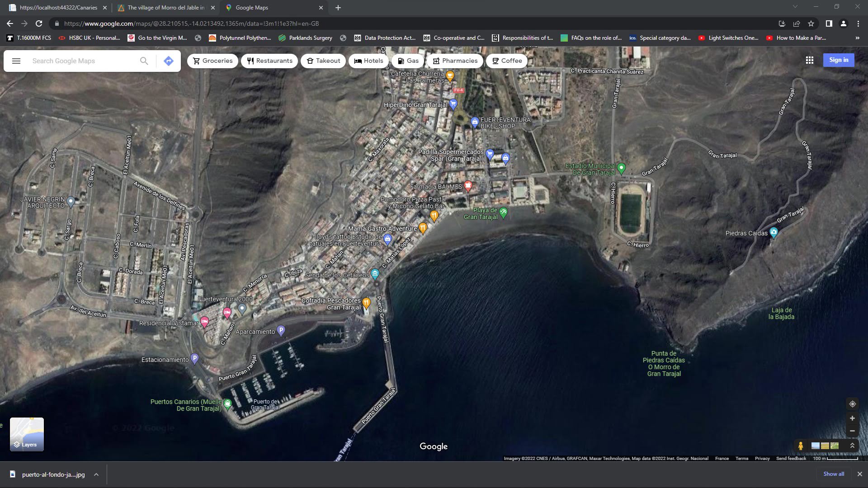
Task: Click the Search Google Maps field
Action: [81, 61]
